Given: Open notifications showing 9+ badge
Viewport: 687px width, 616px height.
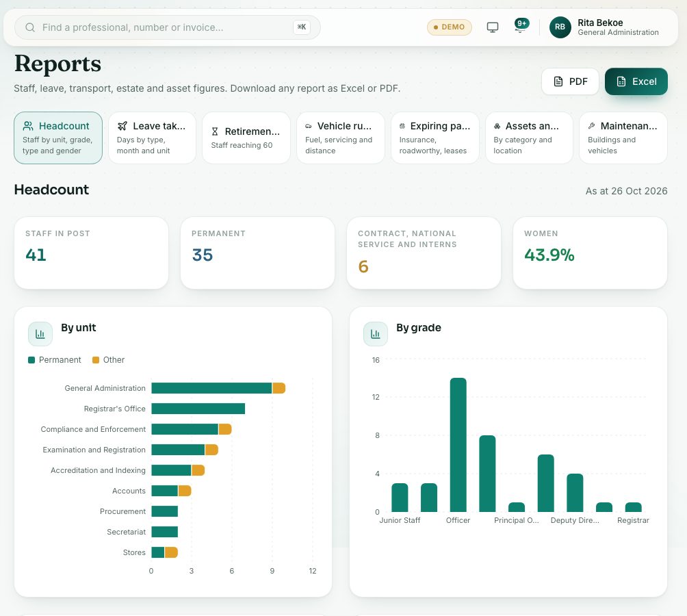Looking at the screenshot, I should pyautogui.click(x=521, y=26).
